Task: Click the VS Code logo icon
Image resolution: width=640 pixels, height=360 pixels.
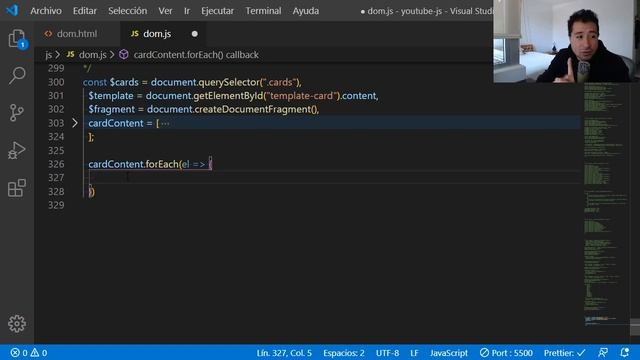Action: (x=12, y=10)
